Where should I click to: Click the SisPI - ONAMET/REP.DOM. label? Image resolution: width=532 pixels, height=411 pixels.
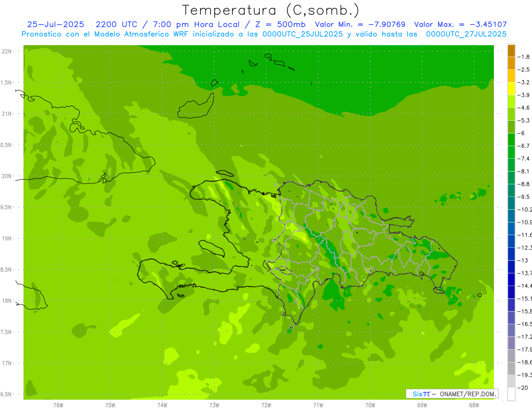[452, 394]
